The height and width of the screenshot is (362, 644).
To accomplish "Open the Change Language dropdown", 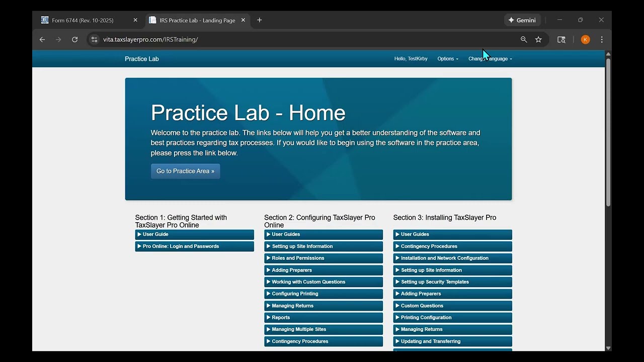I will click(490, 59).
